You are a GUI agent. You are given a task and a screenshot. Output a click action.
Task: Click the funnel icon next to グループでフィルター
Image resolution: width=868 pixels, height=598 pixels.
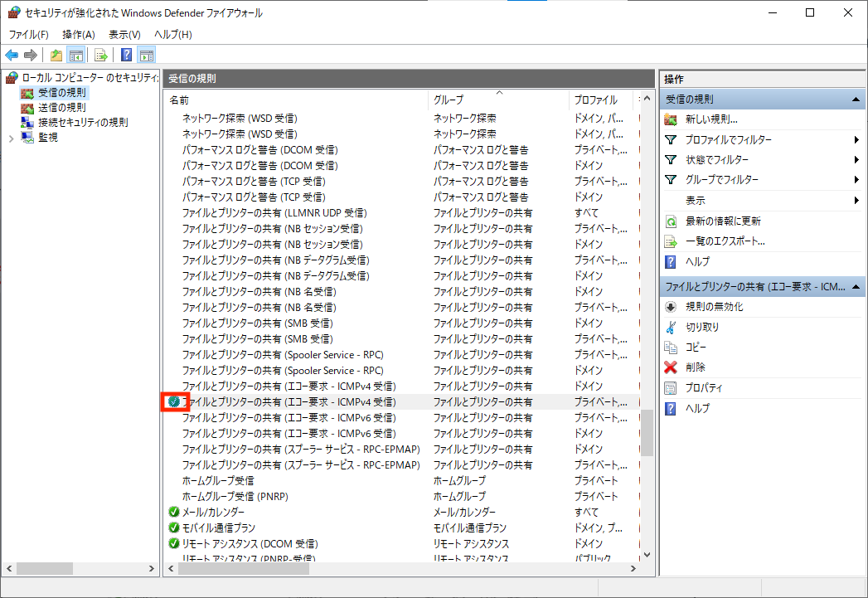click(x=671, y=179)
